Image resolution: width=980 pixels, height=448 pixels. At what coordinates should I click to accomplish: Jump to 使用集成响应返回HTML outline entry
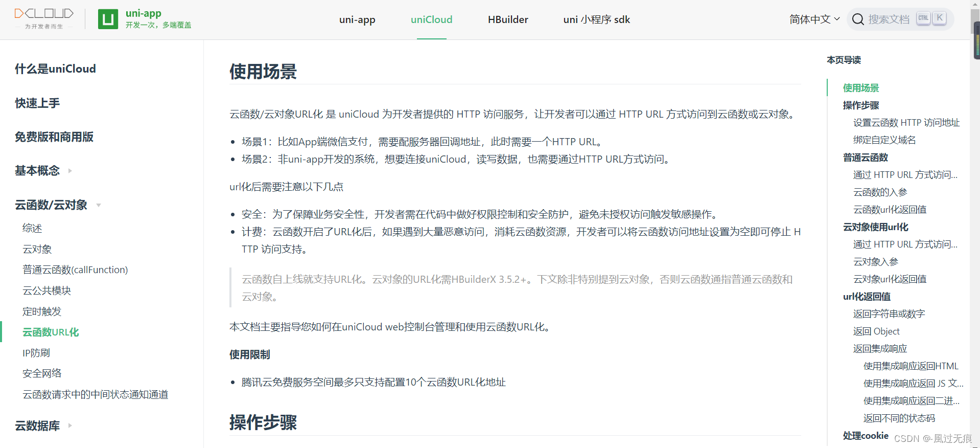coord(911,366)
